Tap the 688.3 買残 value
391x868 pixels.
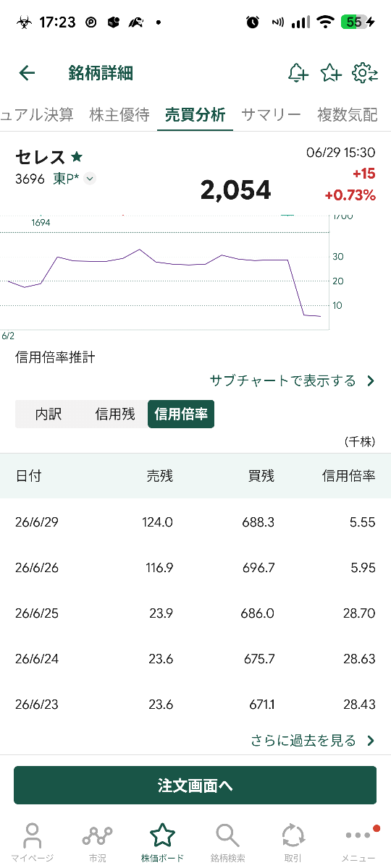(x=258, y=522)
